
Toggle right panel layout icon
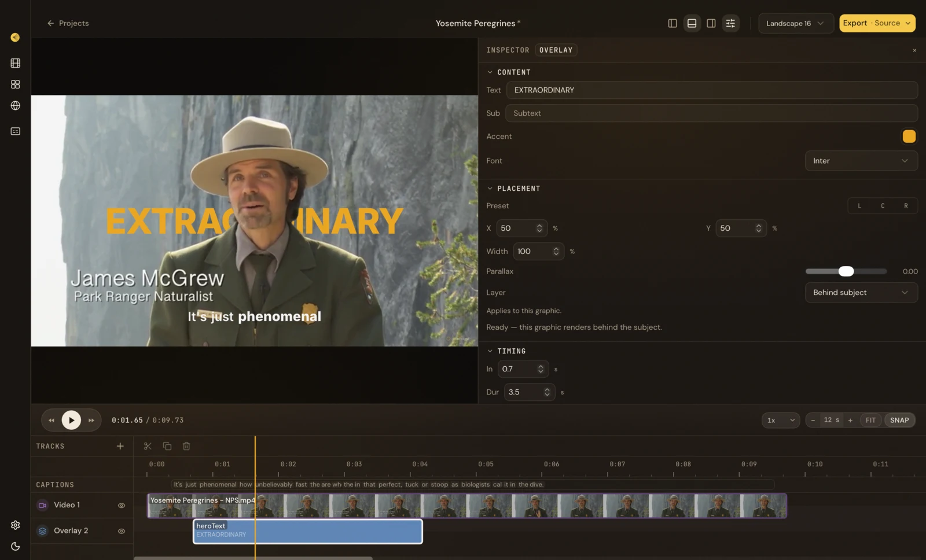click(x=711, y=23)
